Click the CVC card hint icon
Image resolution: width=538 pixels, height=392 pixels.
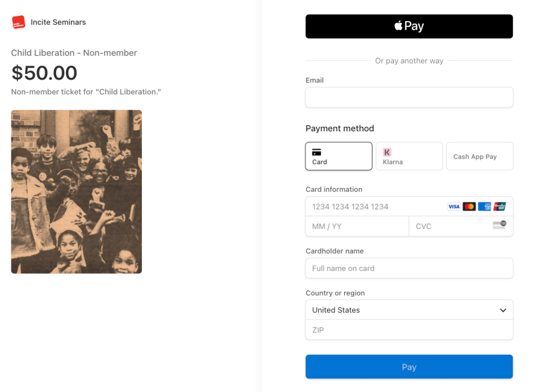coord(499,225)
